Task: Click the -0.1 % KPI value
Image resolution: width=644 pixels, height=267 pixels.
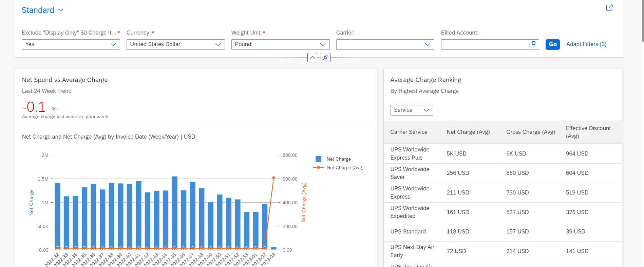Action: (x=39, y=107)
